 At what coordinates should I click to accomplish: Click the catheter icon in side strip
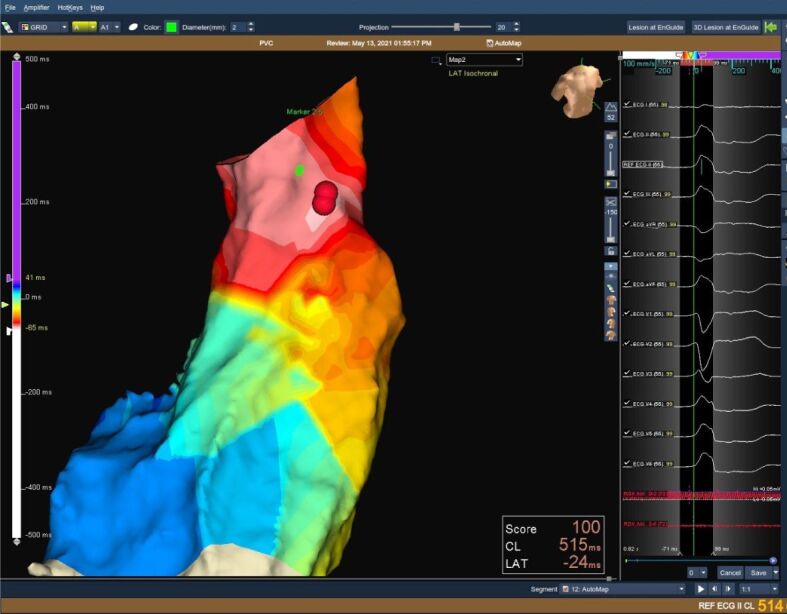click(x=610, y=289)
